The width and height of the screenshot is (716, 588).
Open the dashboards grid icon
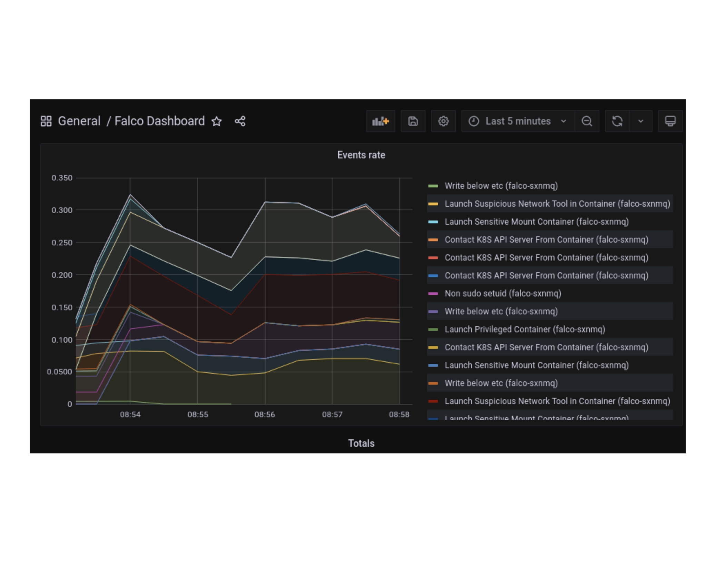pyautogui.click(x=46, y=121)
